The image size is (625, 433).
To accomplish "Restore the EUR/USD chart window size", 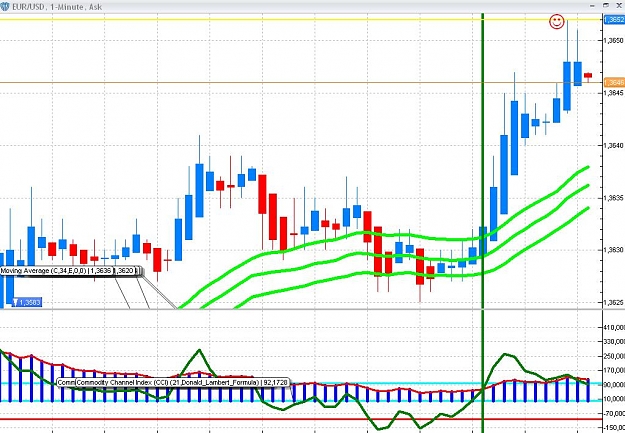I will click(606, 5).
